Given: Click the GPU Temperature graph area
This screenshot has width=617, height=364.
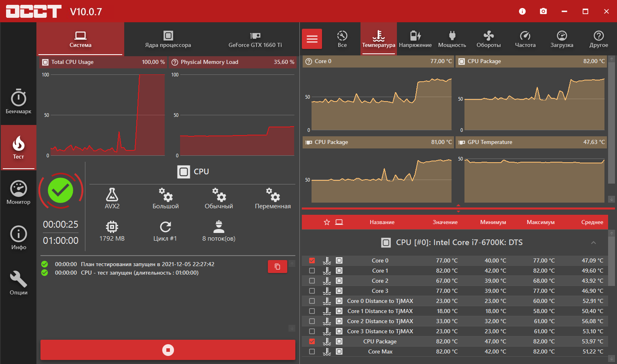Looking at the screenshot, I should [x=531, y=176].
